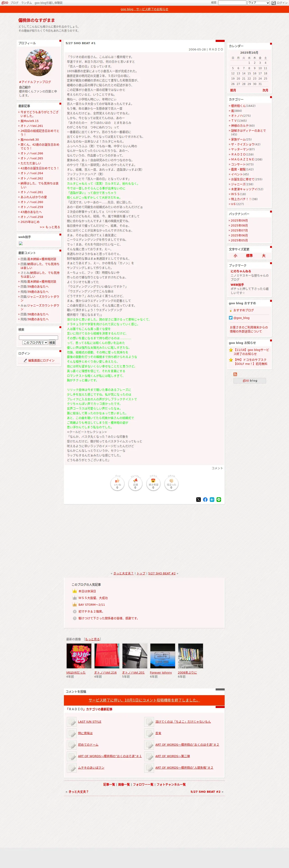This screenshot has width=289, height=868.
Task: Go to 前月 in the calendar
Action: pyautogui.click(x=233, y=90)
